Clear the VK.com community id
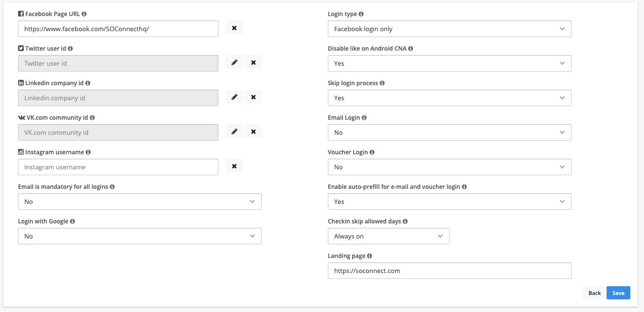This screenshot has height=312, width=644. [x=253, y=132]
